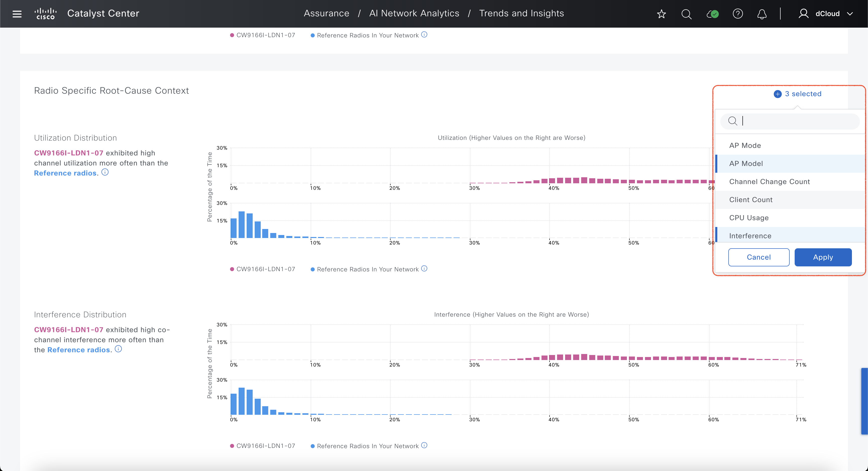Image resolution: width=868 pixels, height=471 pixels.
Task: Open the help question mark icon
Action: click(738, 14)
